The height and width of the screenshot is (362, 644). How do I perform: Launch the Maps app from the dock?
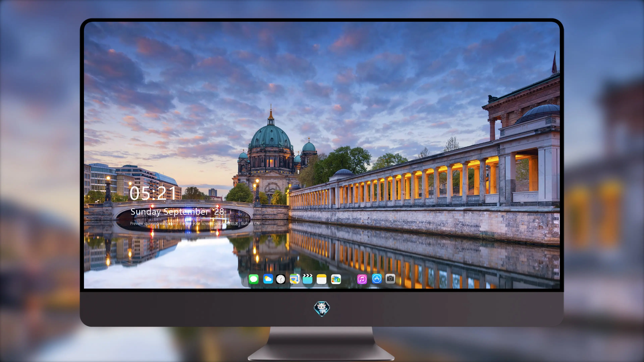[x=294, y=279]
